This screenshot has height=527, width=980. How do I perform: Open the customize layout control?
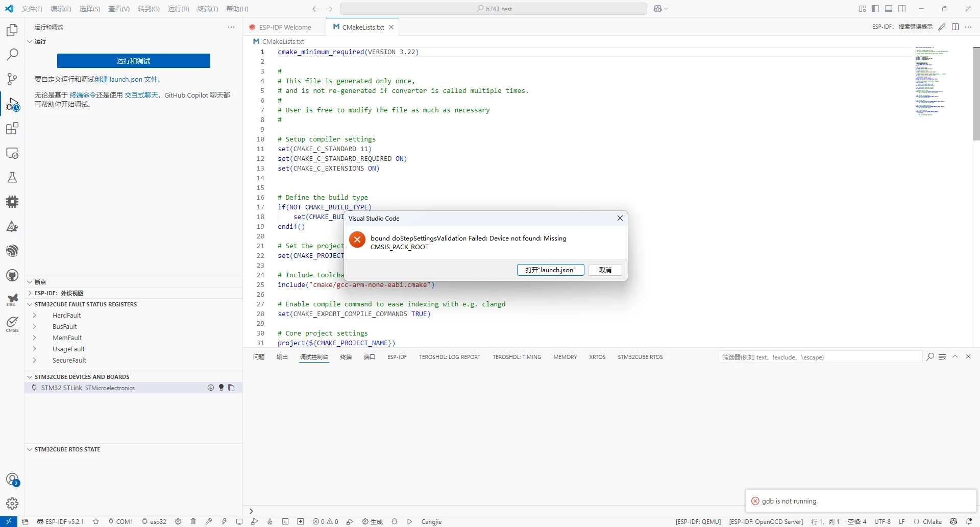pos(862,9)
